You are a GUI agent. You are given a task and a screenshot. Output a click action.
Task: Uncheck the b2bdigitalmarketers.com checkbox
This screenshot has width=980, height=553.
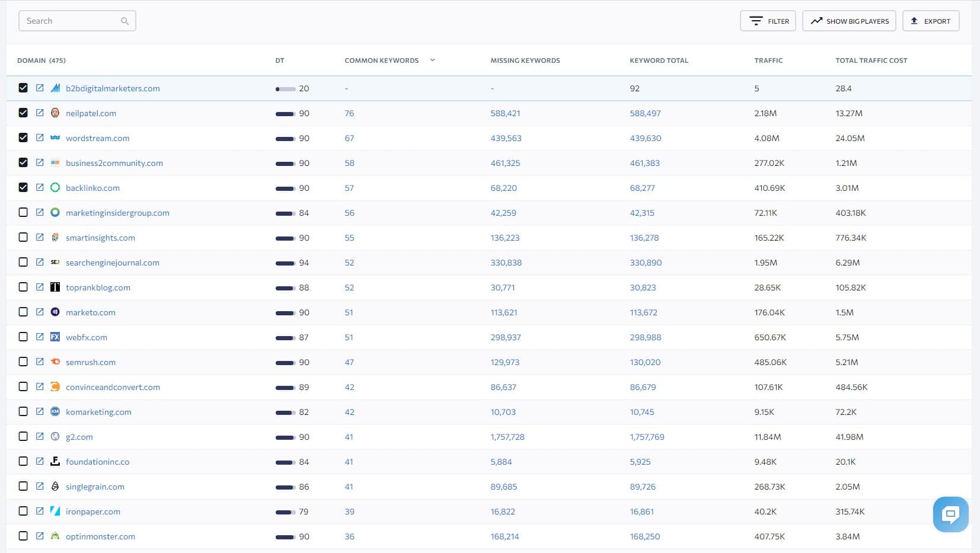(x=23, y=88)
